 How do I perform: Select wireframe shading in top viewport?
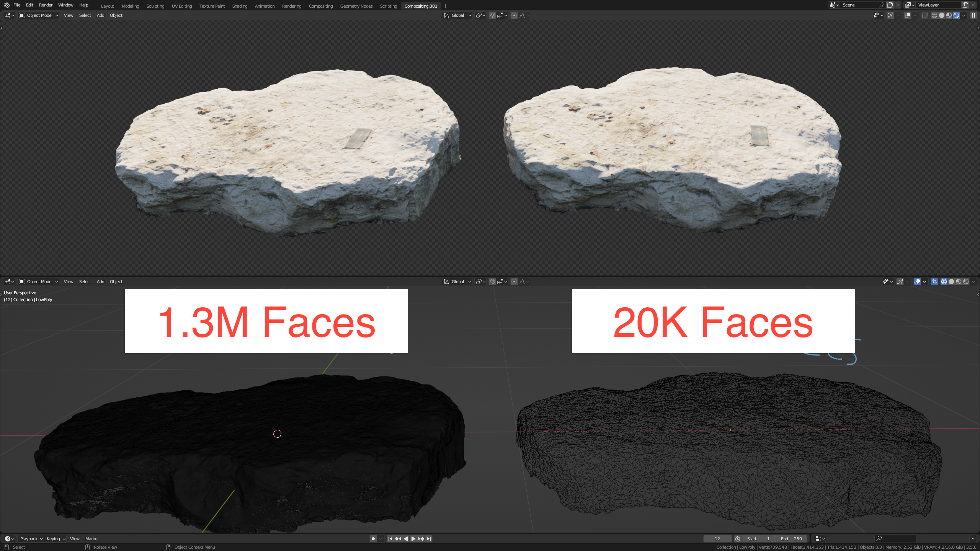coord(934,15)
